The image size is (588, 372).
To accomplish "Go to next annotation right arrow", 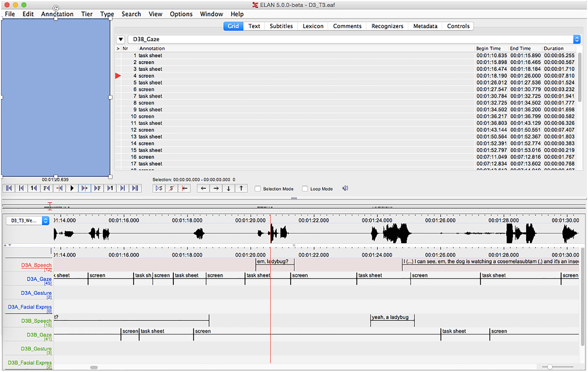I will (216, 188).
